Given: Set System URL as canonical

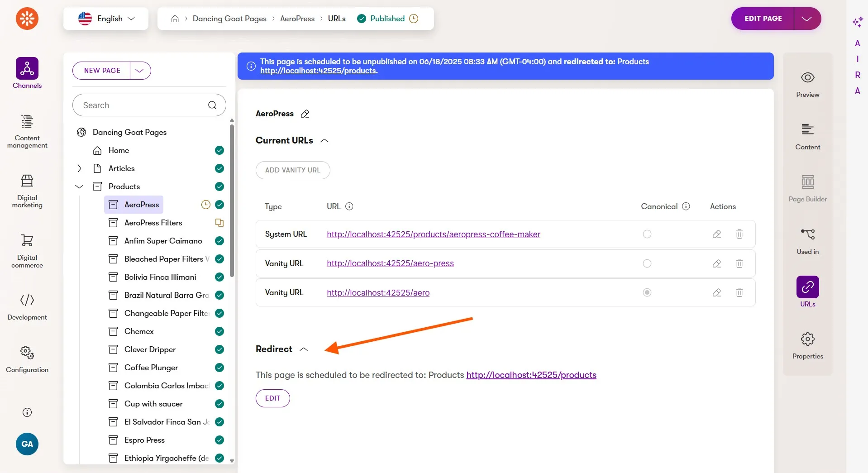Looking at the screenshot, I should tap(647, 234).
